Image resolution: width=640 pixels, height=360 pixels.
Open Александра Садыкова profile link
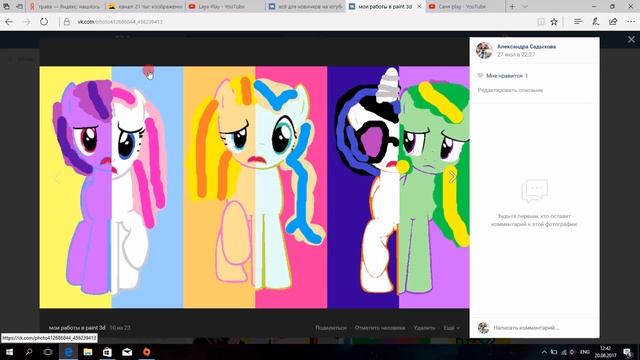click(526, 47)
